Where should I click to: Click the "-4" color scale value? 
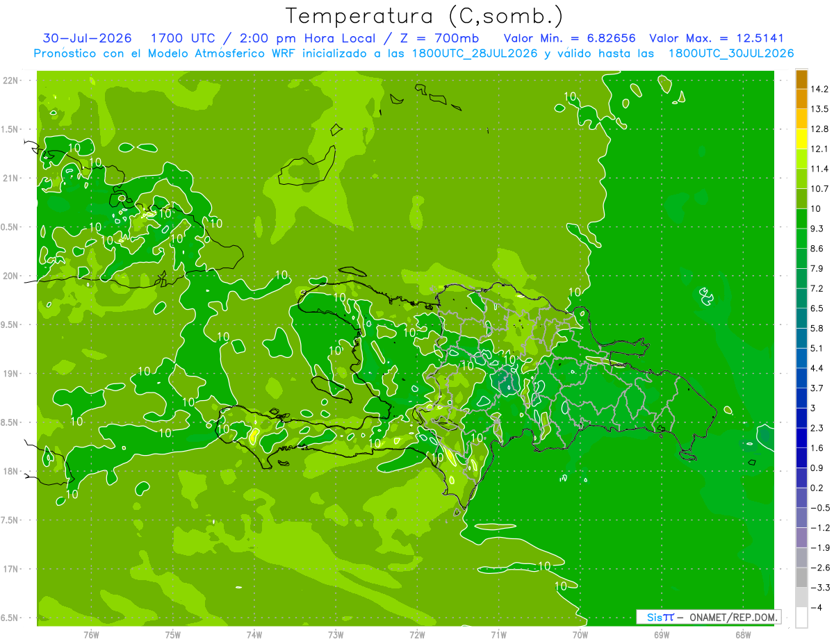click(x=816, y=608)
